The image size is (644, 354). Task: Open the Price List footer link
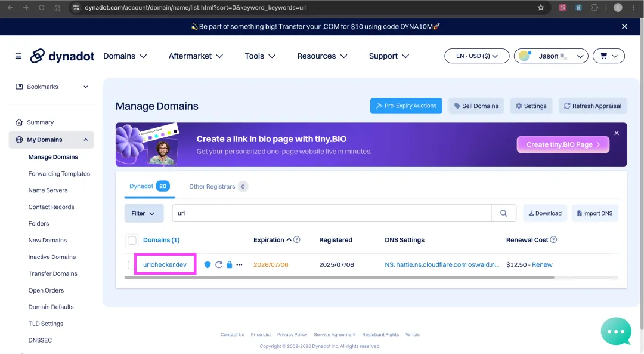point(261,335)
